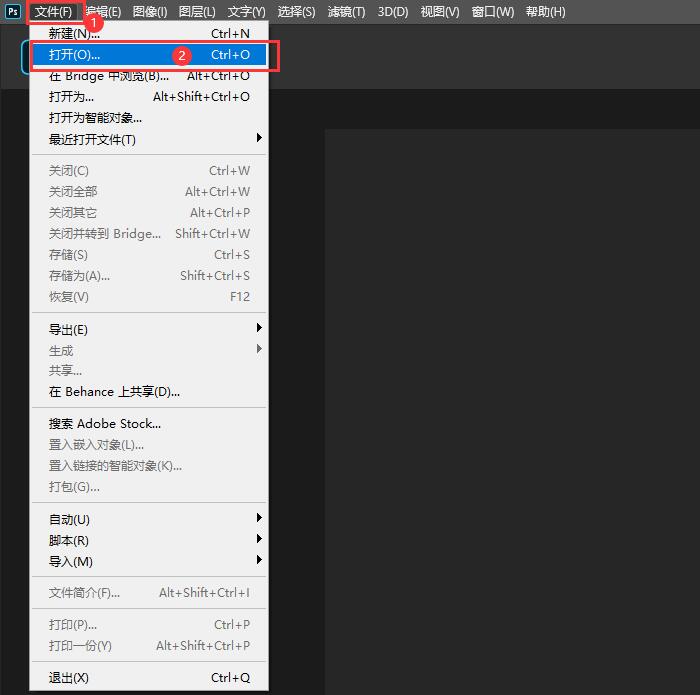Click the 生成 submenu entry
This screenshot has height=695, width=700.
[149, 350]
